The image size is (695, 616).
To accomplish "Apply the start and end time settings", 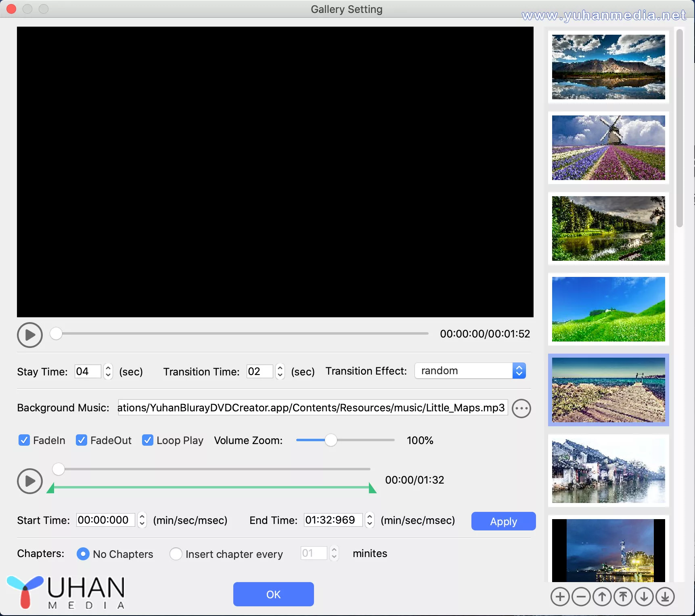I will (x=503, y=521).
